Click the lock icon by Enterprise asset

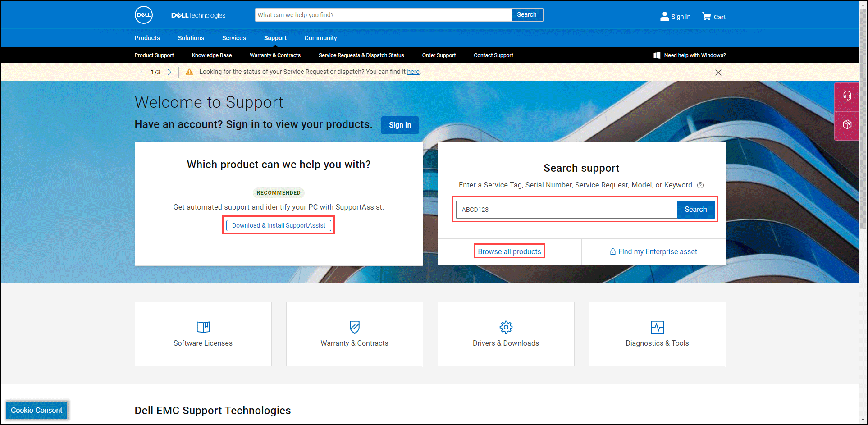613,251
